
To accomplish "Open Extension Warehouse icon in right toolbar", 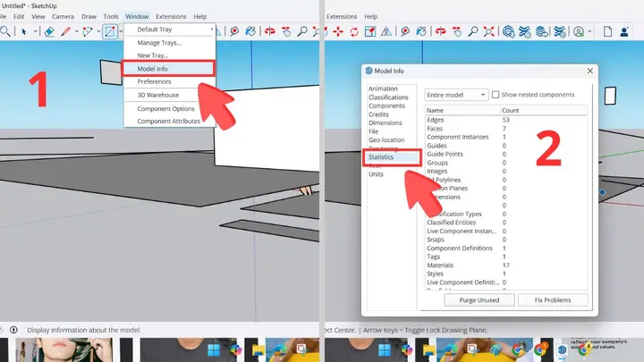I will (x=524, y=31).
